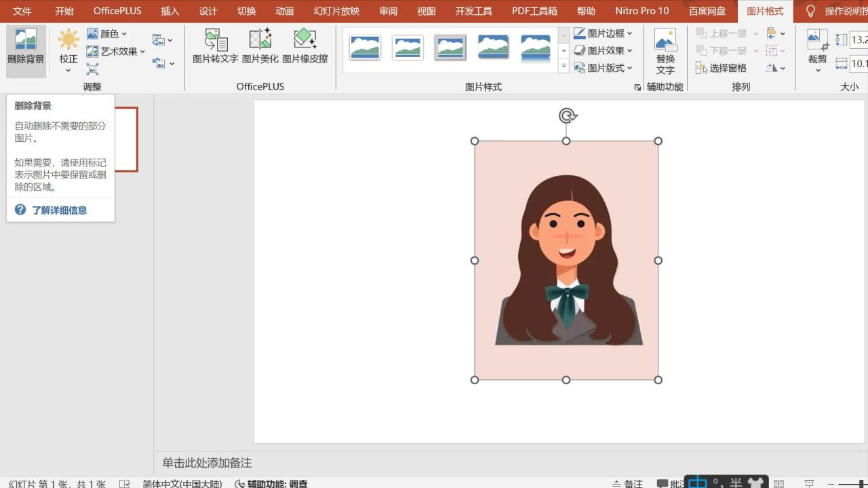868x488 pixels.
Task: Open the 图片转文字 picture-to-text tool
Action: [215, 46]
